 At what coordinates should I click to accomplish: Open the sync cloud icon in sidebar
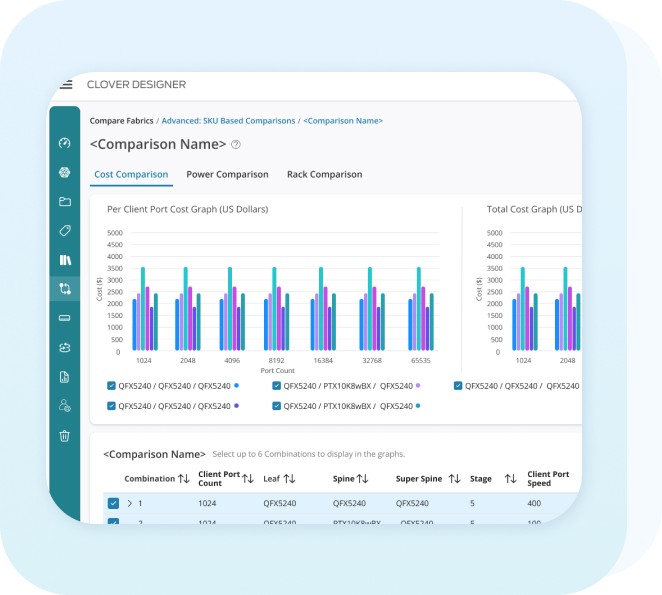[x=65, y=348]
